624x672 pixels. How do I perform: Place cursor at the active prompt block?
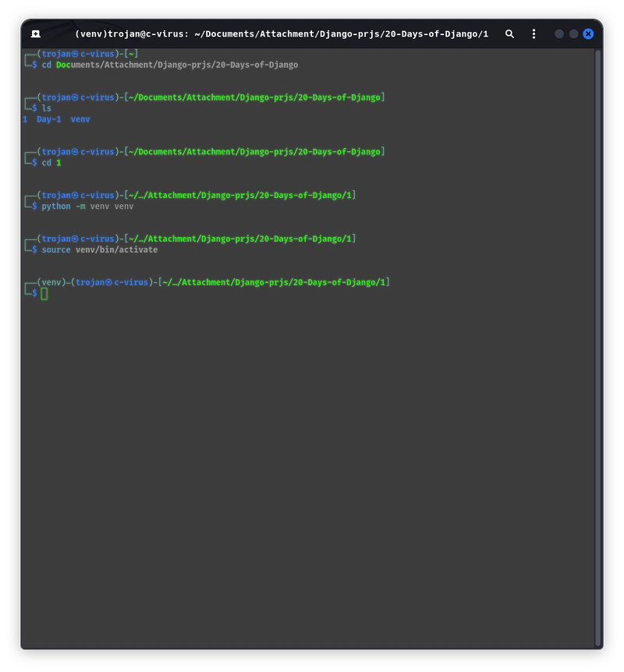coord(44,294)
